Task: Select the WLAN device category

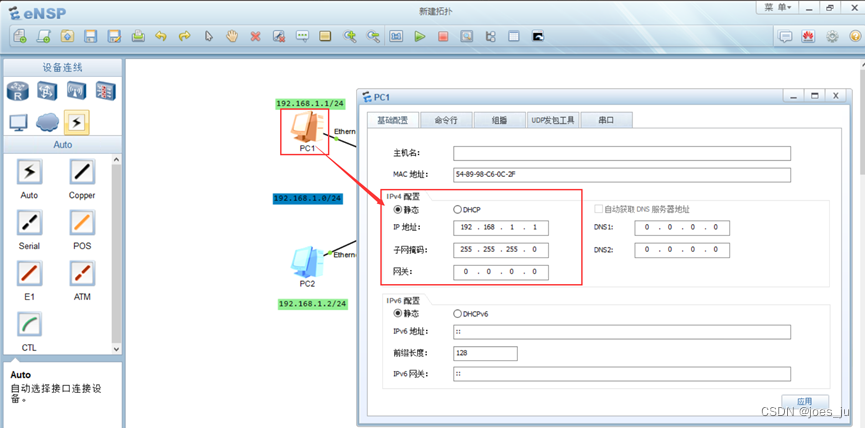Action: (x=77, y=90)
